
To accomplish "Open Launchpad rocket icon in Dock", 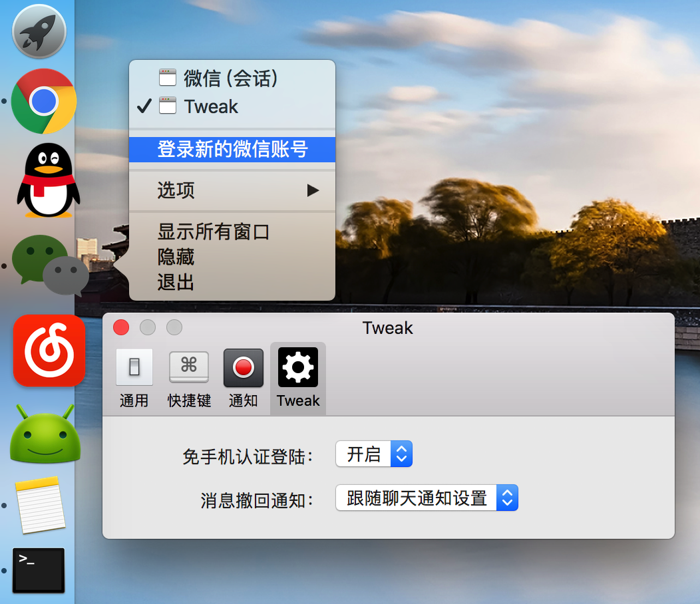I will pyautogui.click(x=39, y=31).
